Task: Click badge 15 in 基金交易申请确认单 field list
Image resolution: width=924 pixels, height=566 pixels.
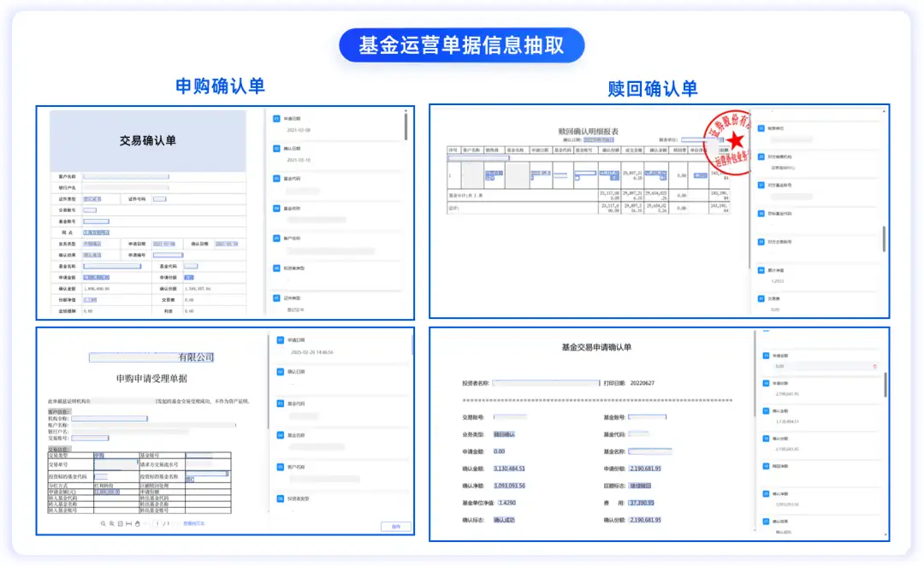Action: pyautogui.click(x=766, y=356)
